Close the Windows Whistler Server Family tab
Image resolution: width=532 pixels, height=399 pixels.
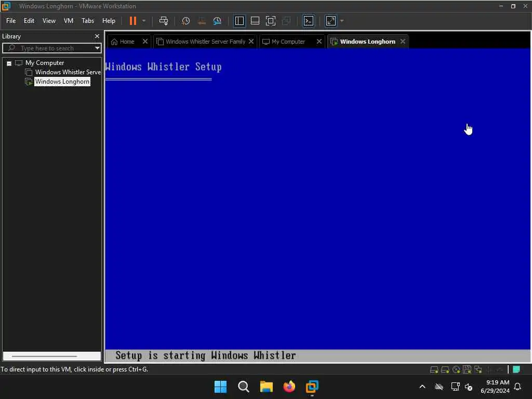pyautogui.click(x=251, y=42)
